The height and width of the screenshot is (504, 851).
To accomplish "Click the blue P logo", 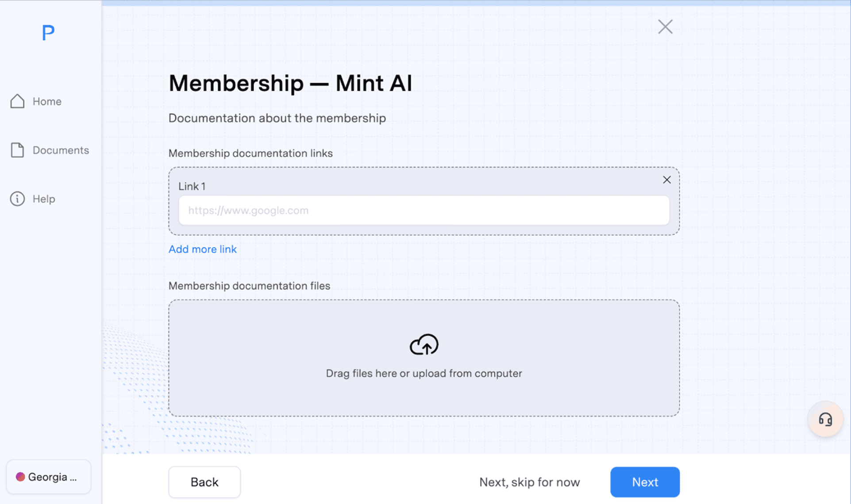I will coord(48,33).
